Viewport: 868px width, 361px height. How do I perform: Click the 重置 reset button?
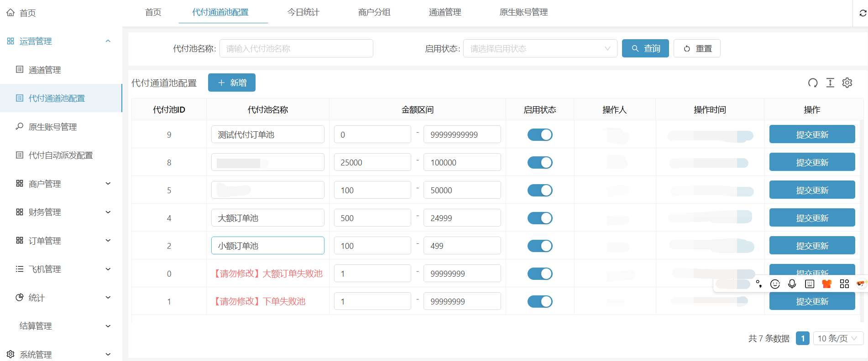click(x=697, y=48)
